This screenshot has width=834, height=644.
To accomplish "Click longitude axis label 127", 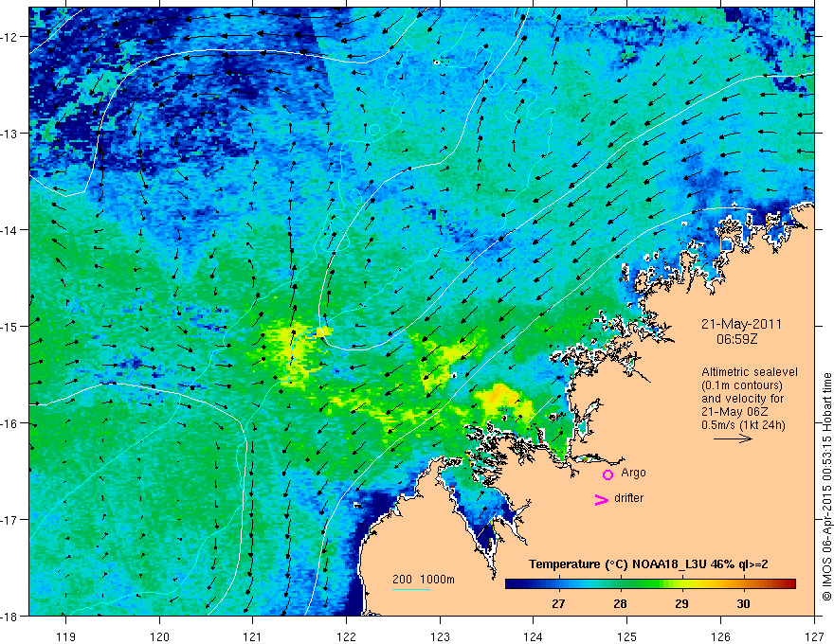I will [x=814, y=636].
